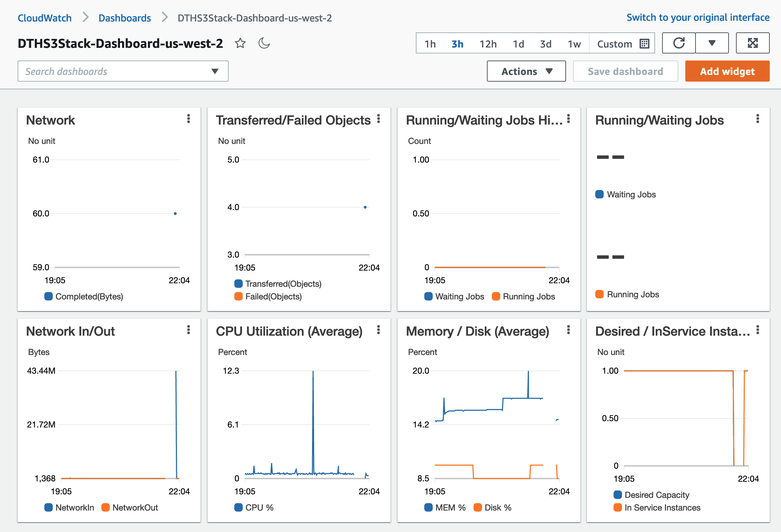The width and height of the screenshot is (781, 532).
Task: Open the Memory / Disk widget's kebab menu
Action: tap(569, 330)
